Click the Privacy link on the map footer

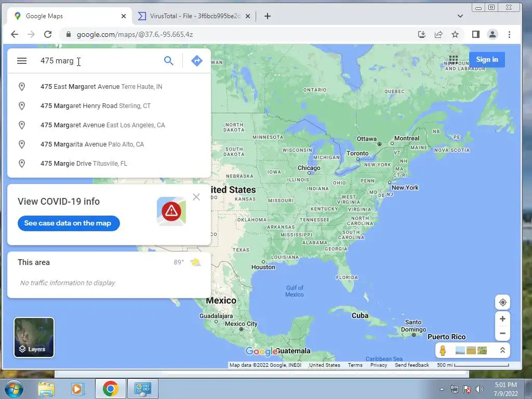(379, 365)
